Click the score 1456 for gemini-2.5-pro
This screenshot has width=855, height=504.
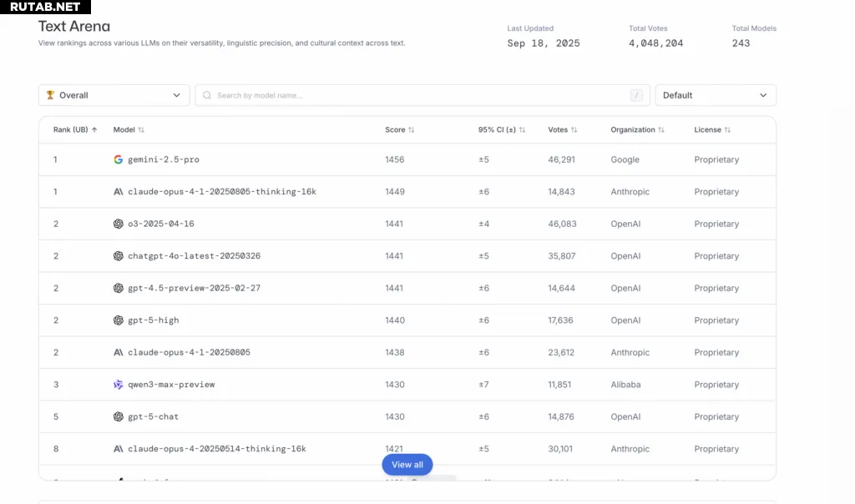click(395, 159)
